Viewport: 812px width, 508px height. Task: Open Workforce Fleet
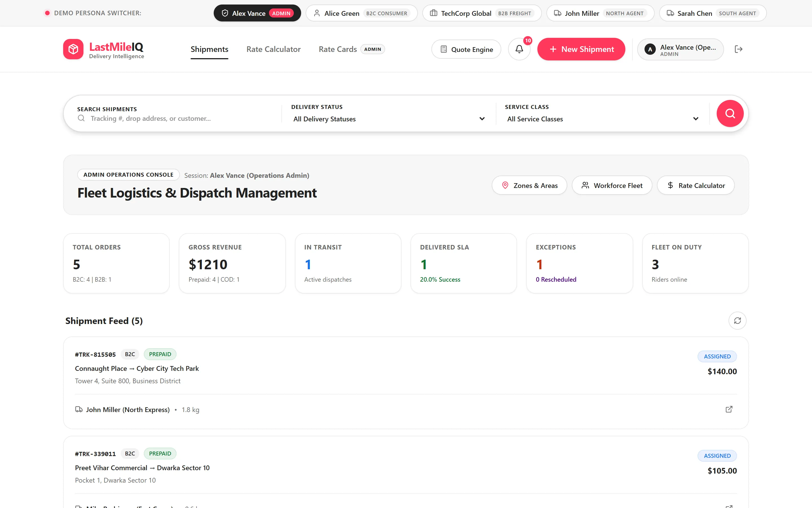[612, 185]
